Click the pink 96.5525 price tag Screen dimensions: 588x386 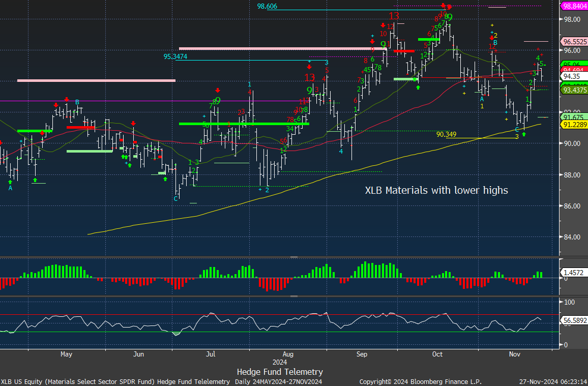(x=574, y=41)
